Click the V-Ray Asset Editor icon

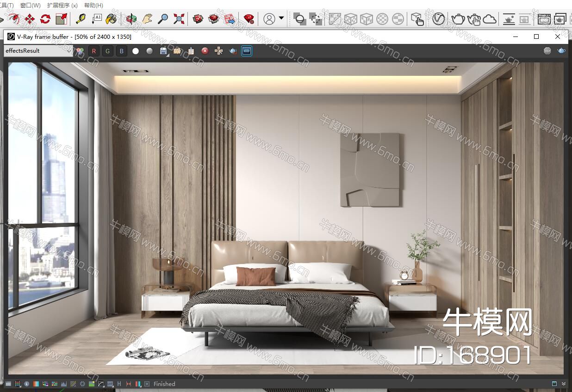[438, 19]
